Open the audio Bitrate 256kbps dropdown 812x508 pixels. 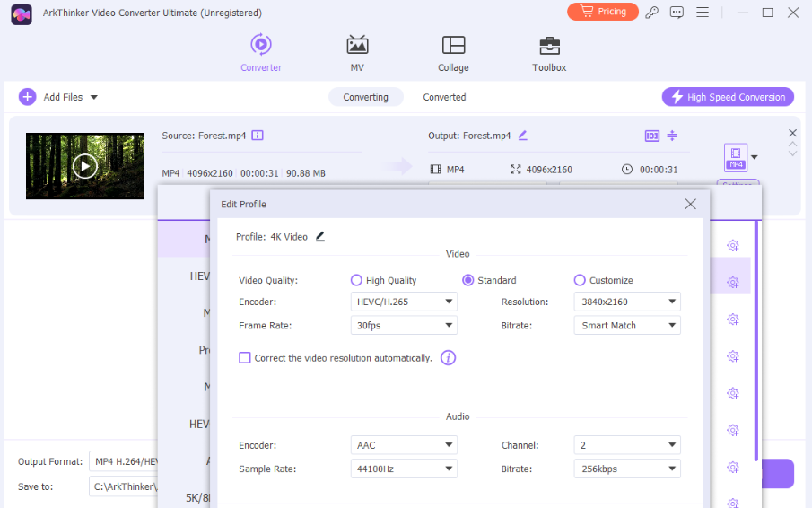coord(627,469)
